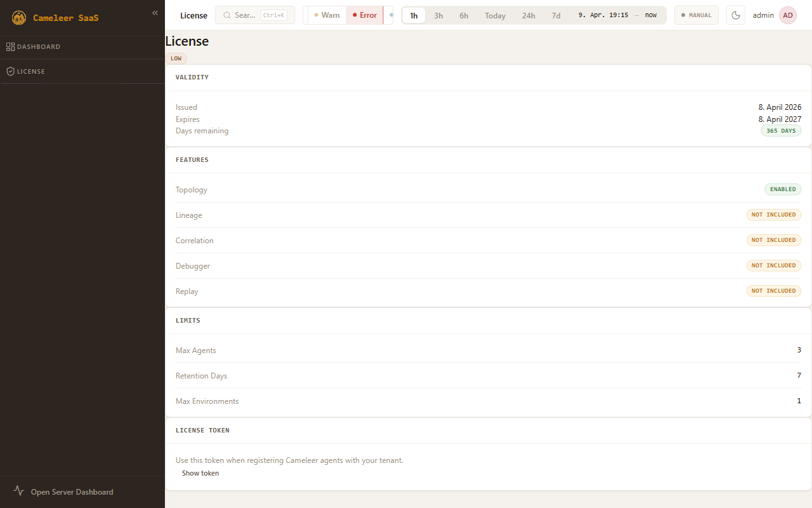812x508 pixels.
Task: Toggle the Warn status filter
Action: [x=327, y=15]
